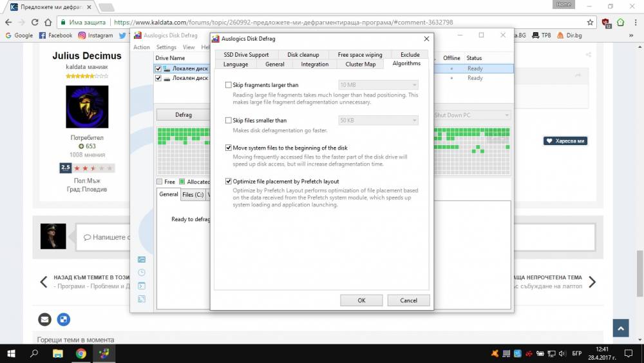The image size is (644, 363).
Task: Uncheck Move system files to the beginning
Action: (x=229, y=148)
